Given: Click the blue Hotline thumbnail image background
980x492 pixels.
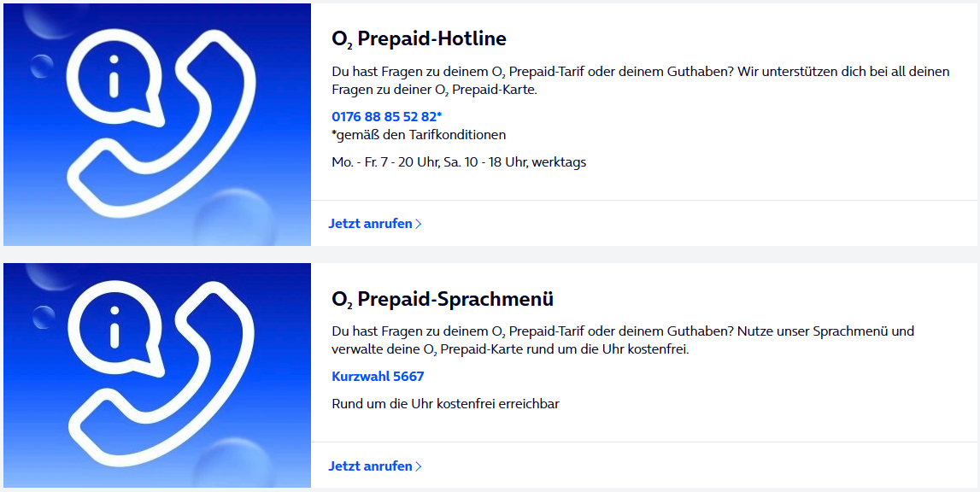Looking at the screenshot, I should [x=157, y=125].
